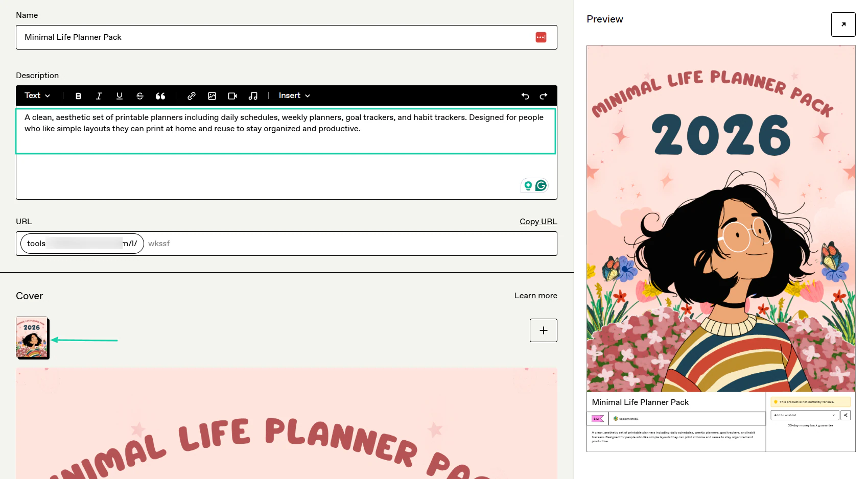Screen dimensions: 868x479
Task: Apply strikethrough formatting in the editor
Action: click(x=140, y=96)
